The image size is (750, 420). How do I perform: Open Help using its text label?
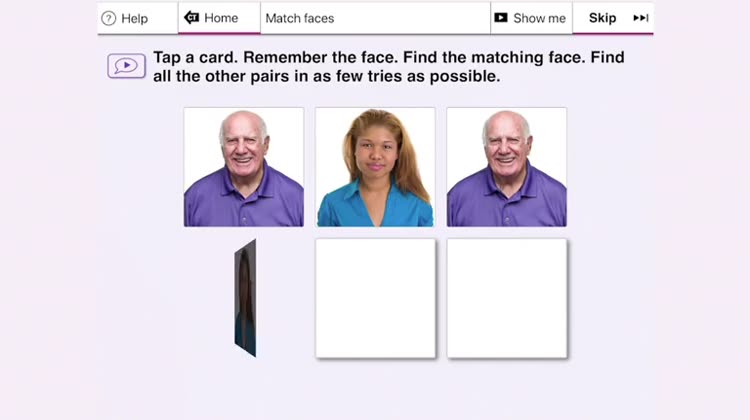(134, 19)
